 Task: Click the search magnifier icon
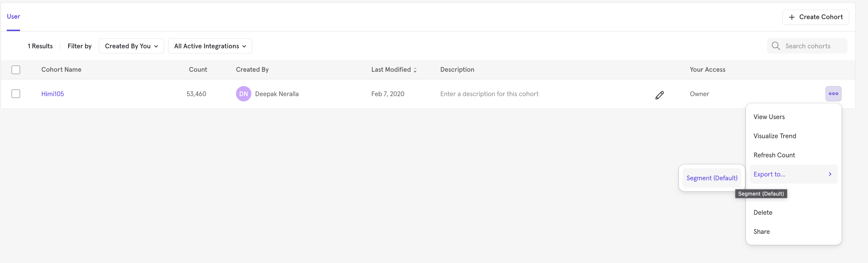tap(775, 46)
